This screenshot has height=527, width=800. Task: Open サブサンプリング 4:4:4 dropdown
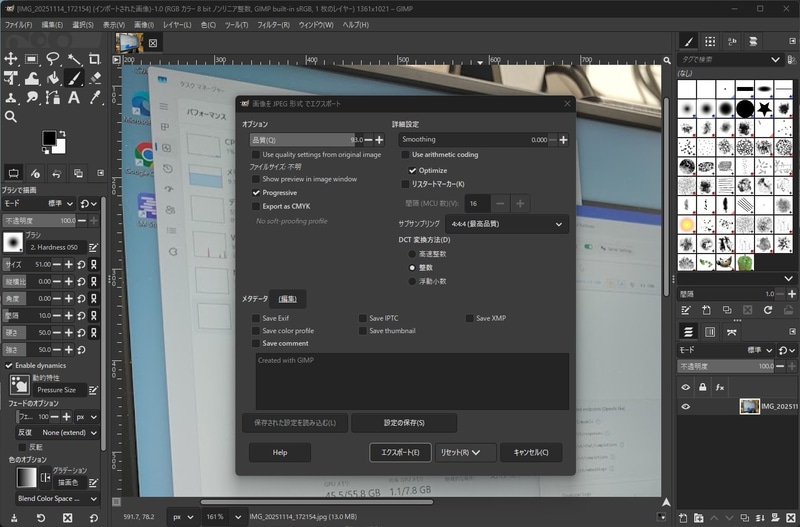point(507,224)
